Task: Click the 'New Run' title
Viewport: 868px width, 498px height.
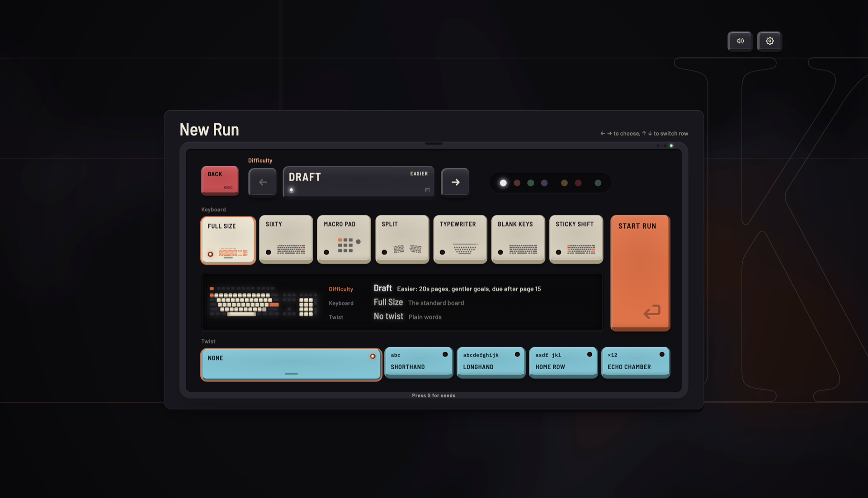Action: [x=209, y=130]
